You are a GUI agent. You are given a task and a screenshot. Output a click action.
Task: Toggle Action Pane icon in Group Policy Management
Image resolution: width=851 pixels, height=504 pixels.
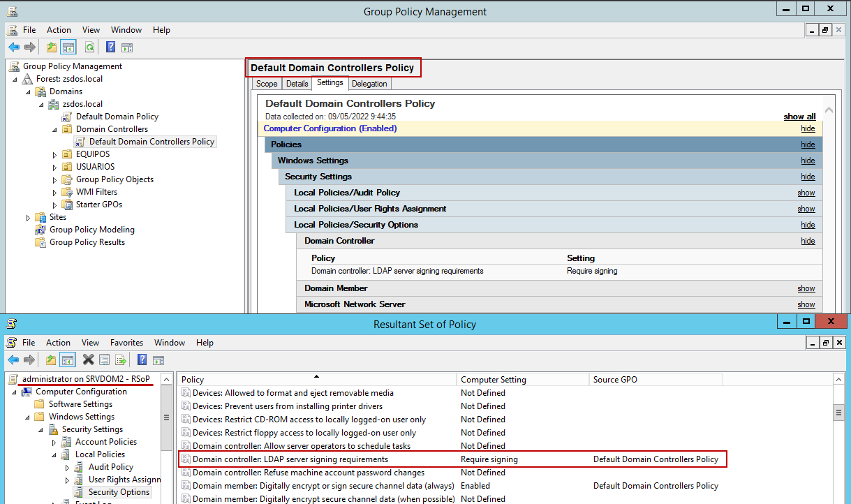pyautogui.click(x=127, y=47)
